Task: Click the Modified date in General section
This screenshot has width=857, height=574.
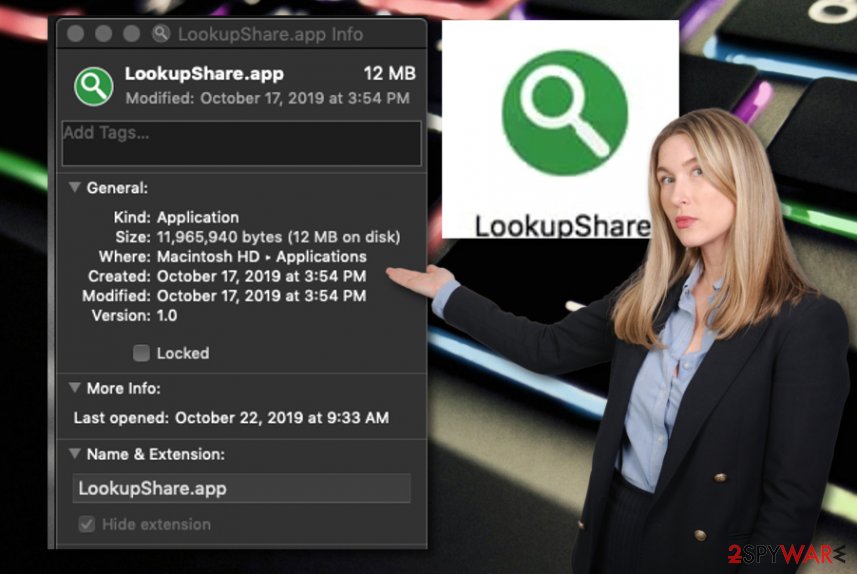Action: click(x=261, y=296)
